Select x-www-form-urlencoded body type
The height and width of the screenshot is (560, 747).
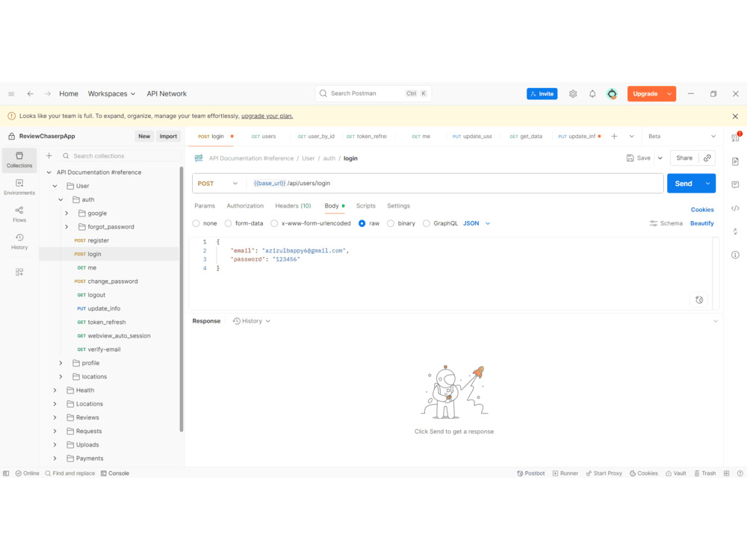274,223
